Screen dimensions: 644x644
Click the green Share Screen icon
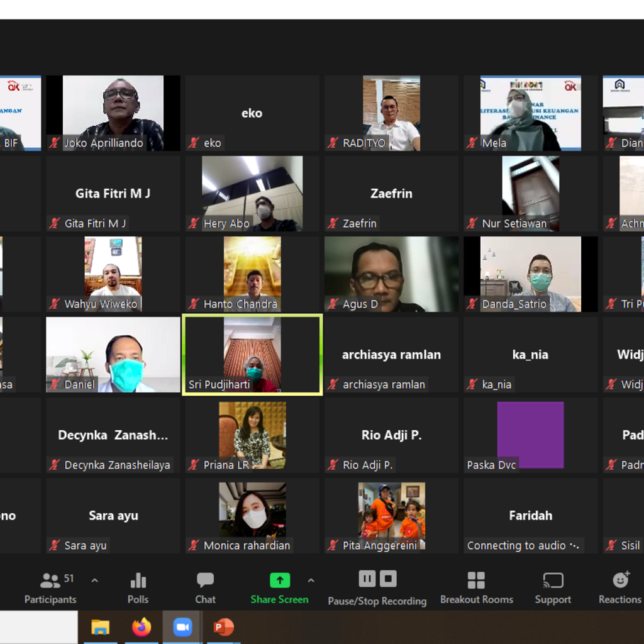[x=279, y=580]
